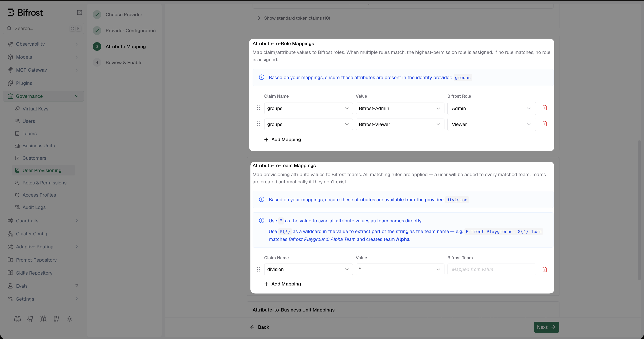Collapse Governance section
Viewport: 644px width, 339px height.
(x=43, y=96)
